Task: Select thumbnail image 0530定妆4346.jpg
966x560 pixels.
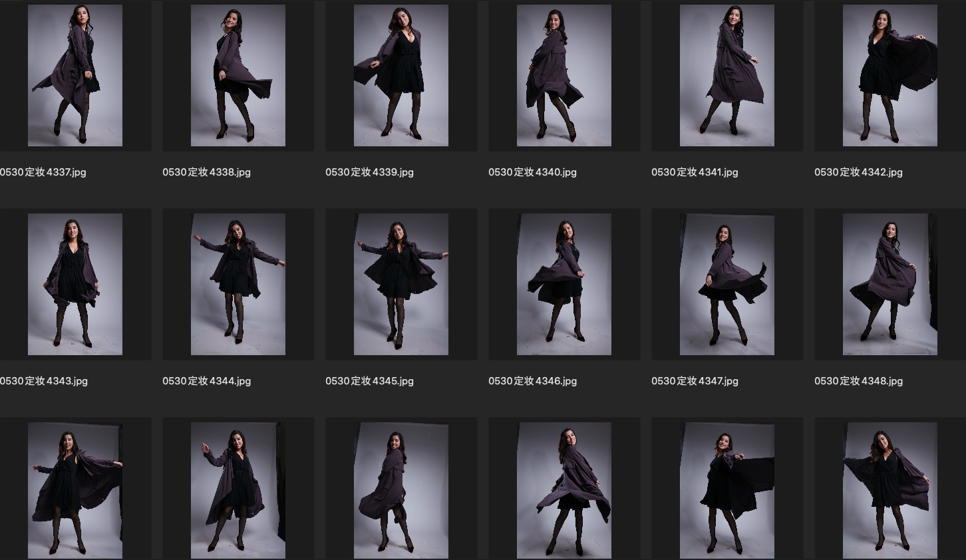Action: click(564, 284)
